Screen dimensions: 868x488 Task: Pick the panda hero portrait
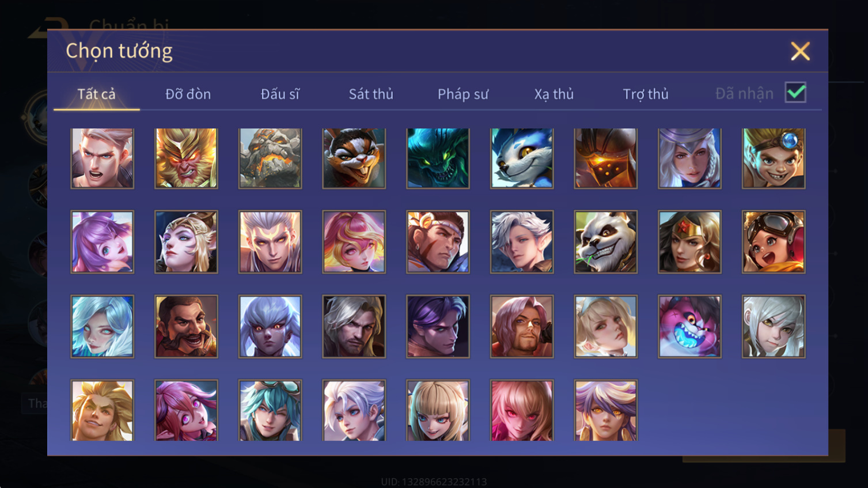coord(605,241)
